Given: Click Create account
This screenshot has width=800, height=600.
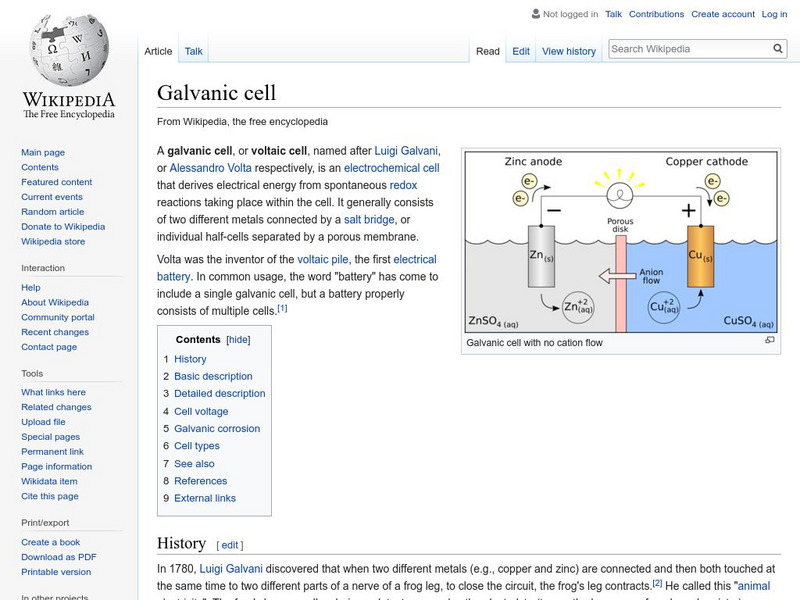Looking at the screenshot, I should click(x=722, y=14).
